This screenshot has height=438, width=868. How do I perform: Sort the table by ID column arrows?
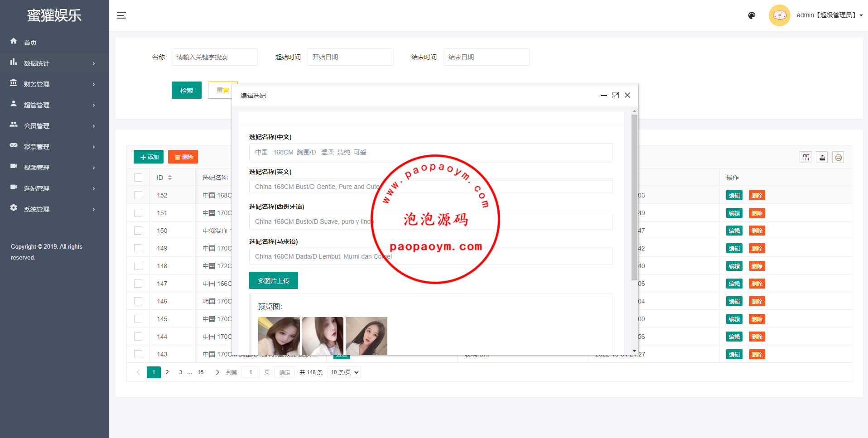[170, 178]
